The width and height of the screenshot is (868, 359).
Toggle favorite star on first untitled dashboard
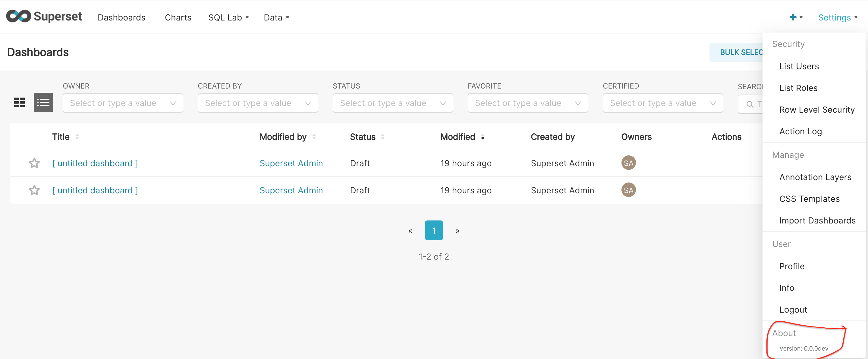pyautogui.click(x=34, y=163)
